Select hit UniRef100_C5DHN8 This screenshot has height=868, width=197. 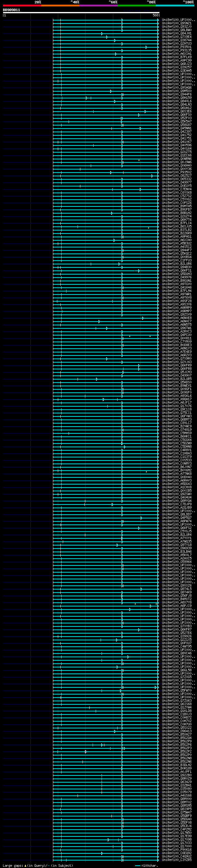point(177,446)
